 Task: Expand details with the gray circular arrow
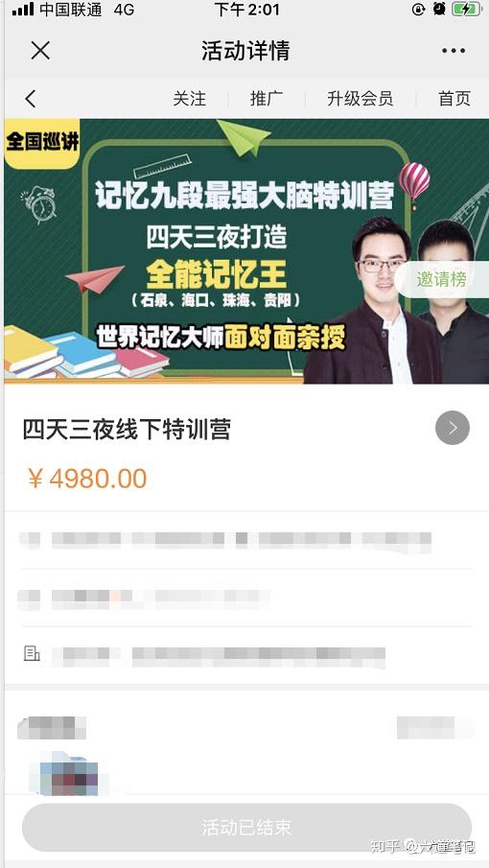pos(453,428)
